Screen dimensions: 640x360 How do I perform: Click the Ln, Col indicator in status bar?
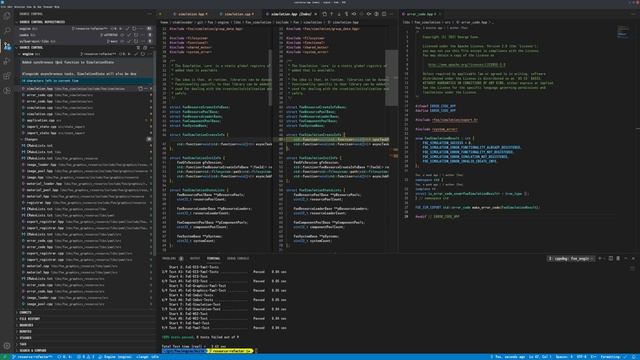pos(540,357)
